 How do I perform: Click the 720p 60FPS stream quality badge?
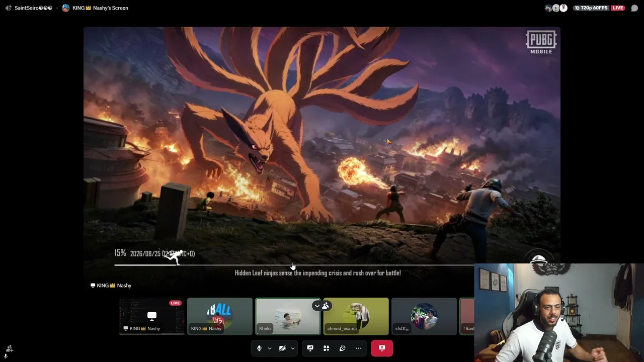[x=592, y=8]
